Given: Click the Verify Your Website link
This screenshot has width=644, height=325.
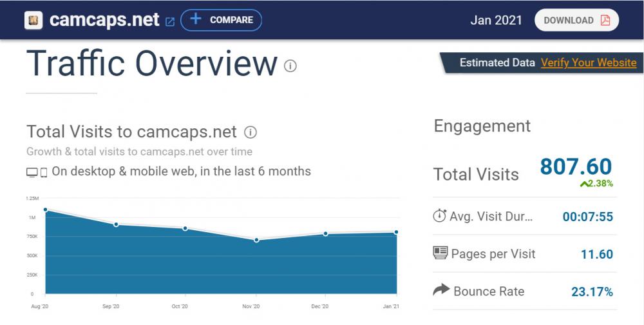Looking at the screenshot, I should tap(588, 63).
